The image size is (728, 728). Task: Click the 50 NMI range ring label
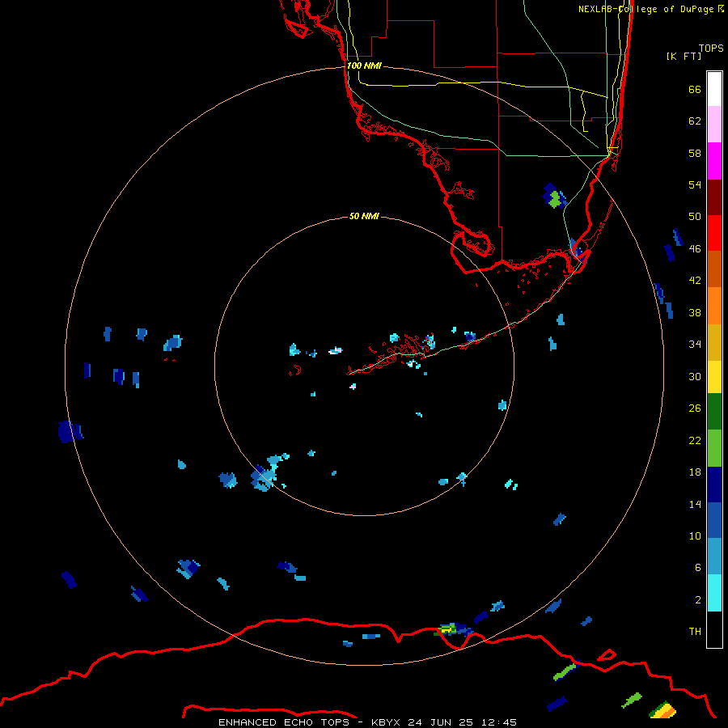[364, 216]
